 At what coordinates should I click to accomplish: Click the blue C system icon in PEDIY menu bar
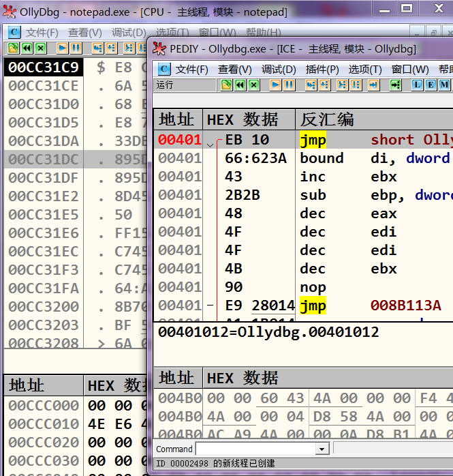[x=164, y=69]
